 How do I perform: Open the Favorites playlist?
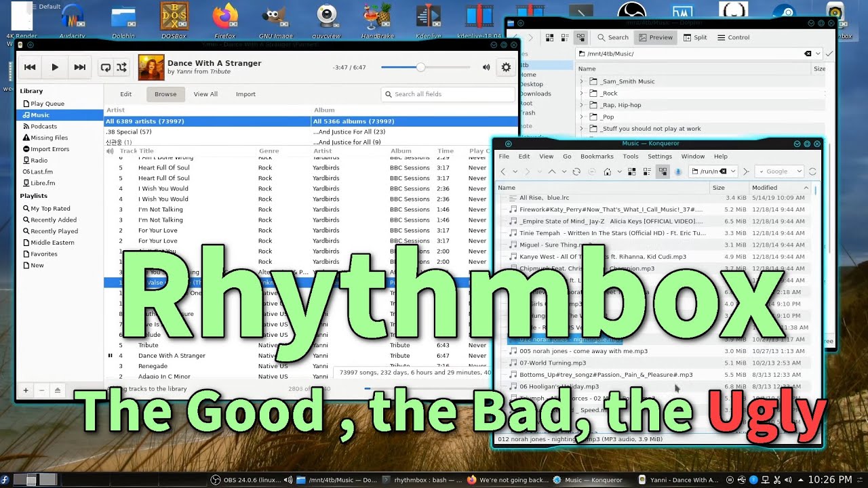click(x=60, y=254)
